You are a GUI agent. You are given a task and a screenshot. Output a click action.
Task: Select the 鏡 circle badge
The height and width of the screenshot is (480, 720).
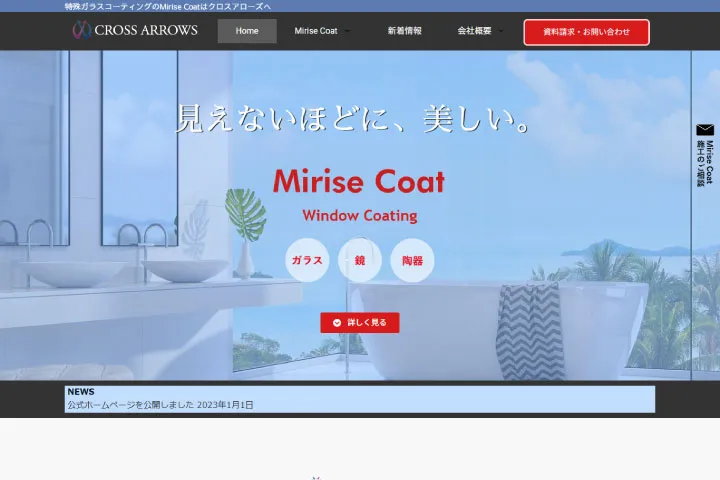coord(360,260)
